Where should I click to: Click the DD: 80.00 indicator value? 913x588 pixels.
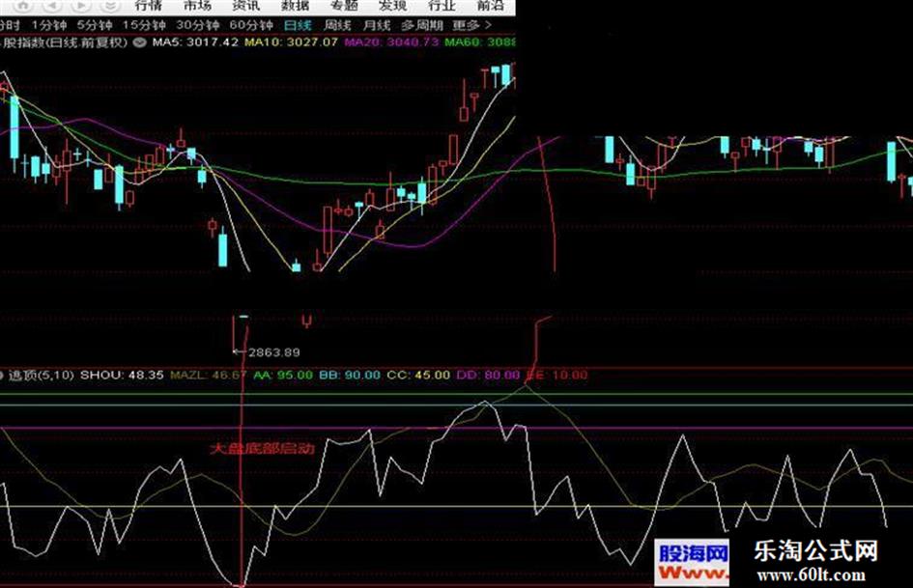coord(488,375)
